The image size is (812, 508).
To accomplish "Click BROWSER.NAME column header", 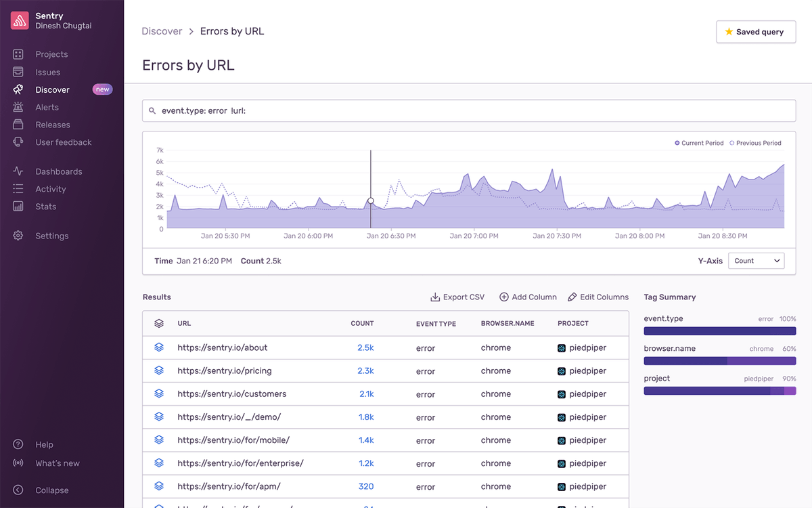I will click(506, 324).
